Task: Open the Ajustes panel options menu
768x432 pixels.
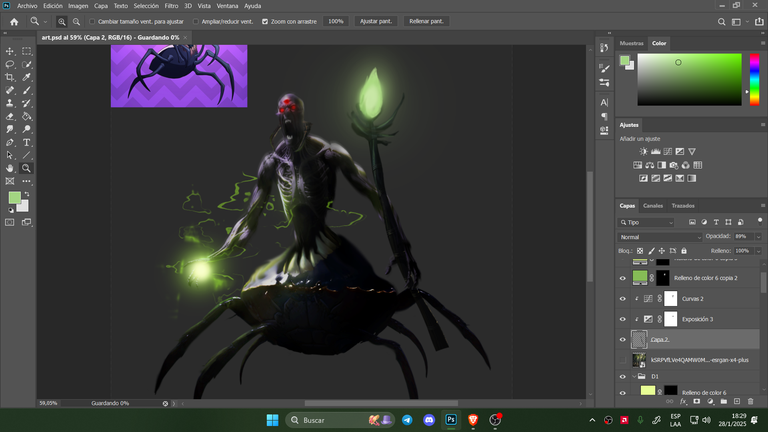Action: coord(763,125)
